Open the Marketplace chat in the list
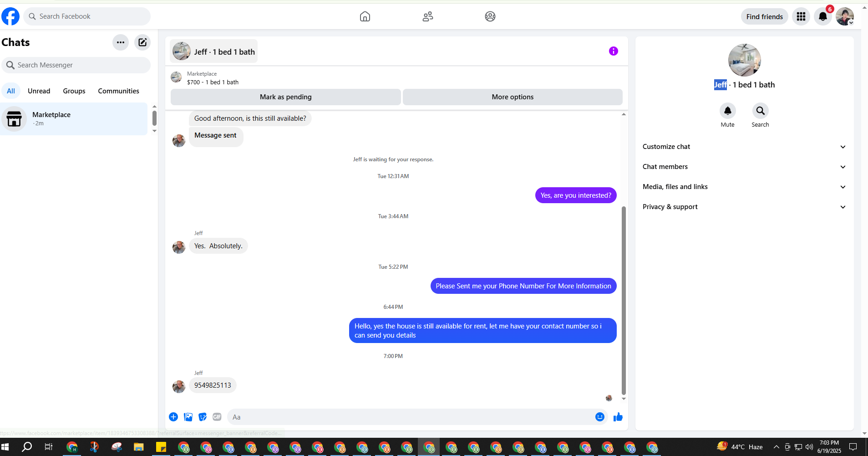868x456 pixels. [74, 119]
